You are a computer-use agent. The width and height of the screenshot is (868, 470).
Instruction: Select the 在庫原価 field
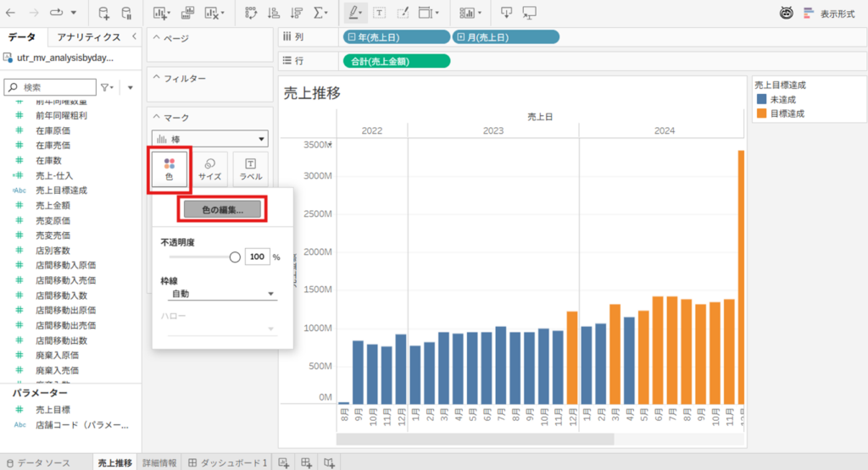53,130
